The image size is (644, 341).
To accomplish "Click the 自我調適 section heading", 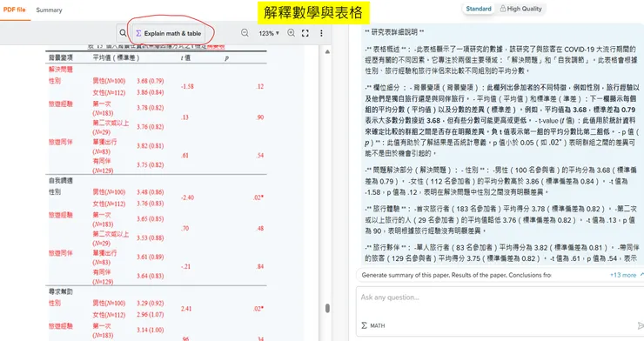I will (x=60, y=181).
